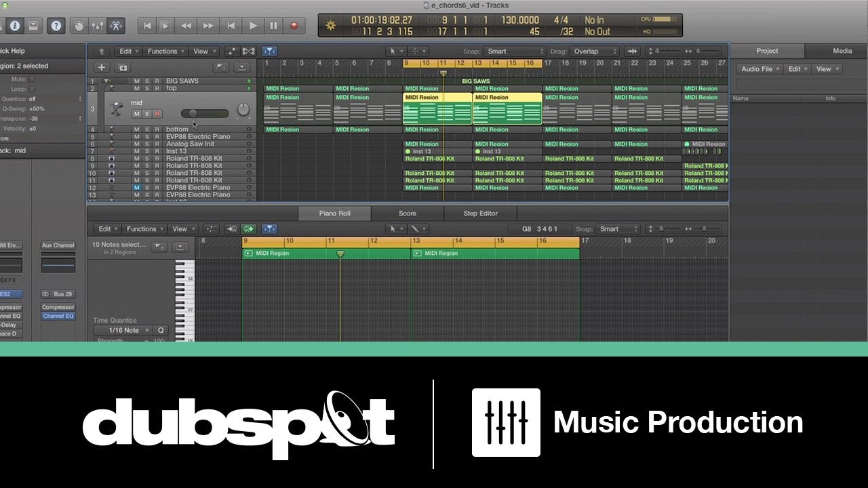Screen dimensions: 868x488
Task: Open the Mixer icon in control bar
Action: [98, 26]
